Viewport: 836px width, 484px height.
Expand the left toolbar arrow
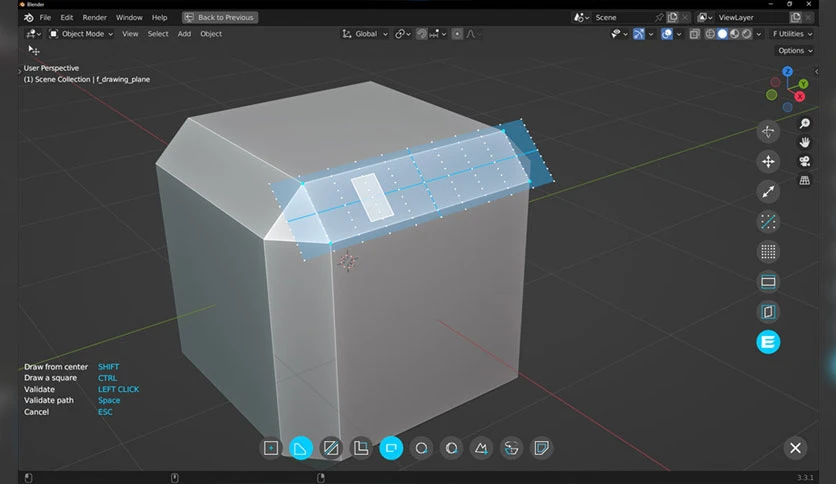[x=20, y=70]
